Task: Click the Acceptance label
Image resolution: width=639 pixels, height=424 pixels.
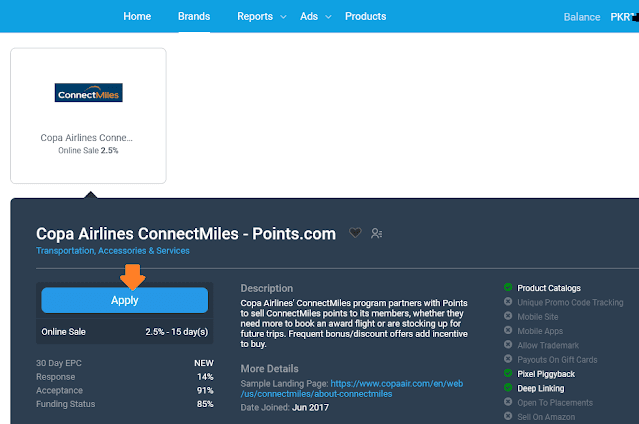Action: [59, 391]
